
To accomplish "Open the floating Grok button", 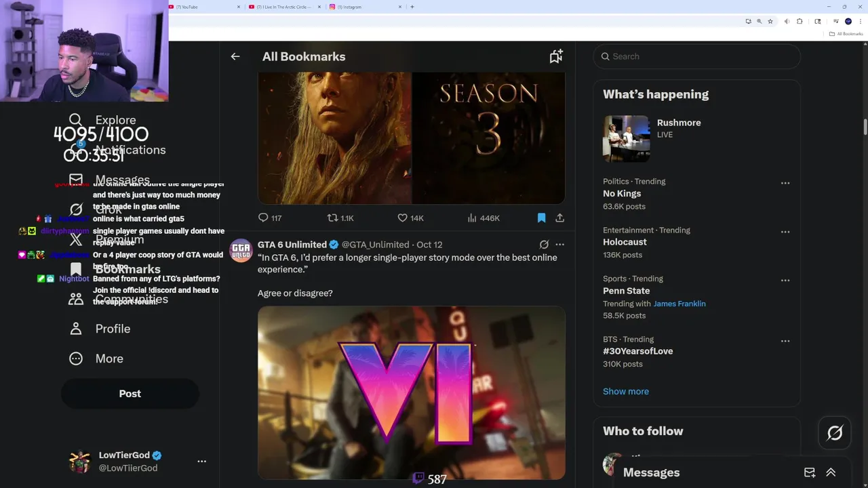I will [835, 432].
